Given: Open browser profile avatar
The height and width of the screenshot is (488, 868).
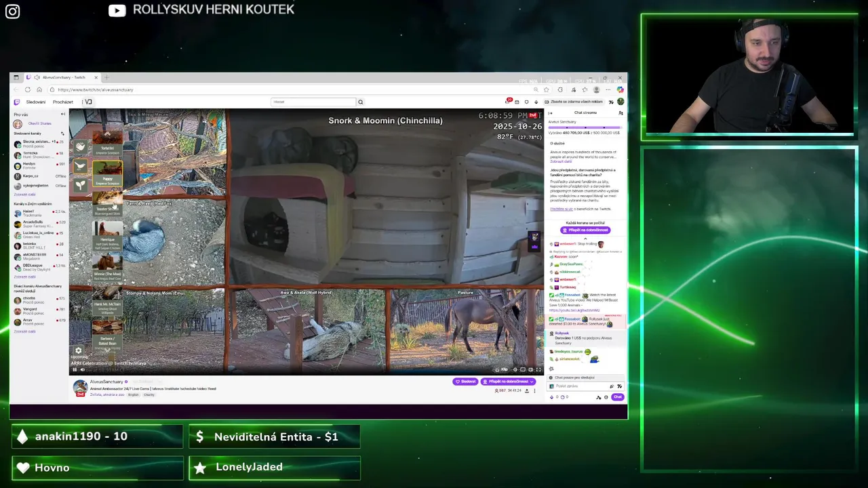Looking at the screenshot, I should click(x=597, y=89).
